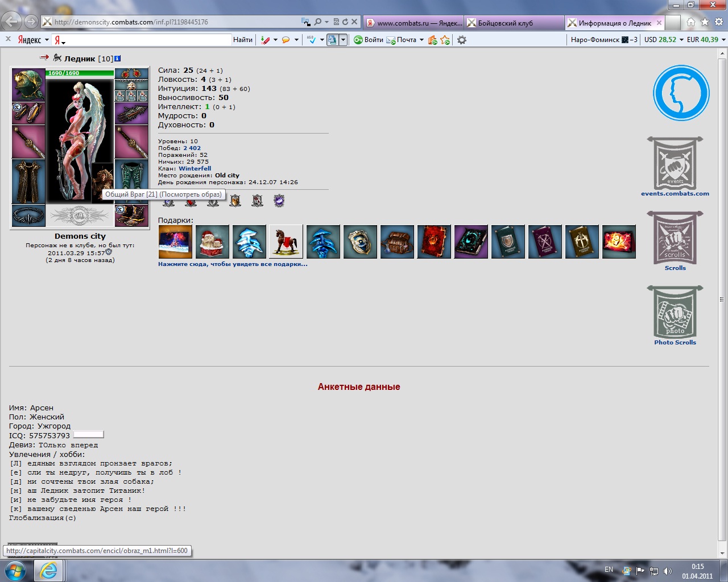Select the Информация о Ледник tab
The image size is (728, 582).
(615, 23)
